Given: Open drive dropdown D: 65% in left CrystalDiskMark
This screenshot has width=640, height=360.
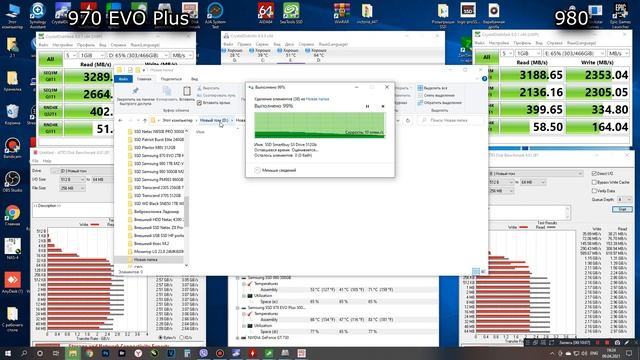Looking at the screenshot, I should click(x=138, y=55).
